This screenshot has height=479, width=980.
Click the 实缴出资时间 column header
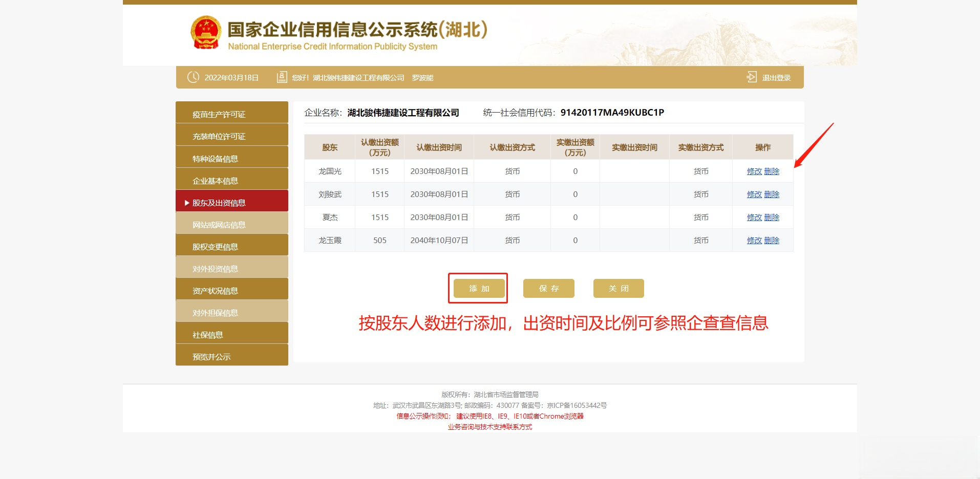click(634, 147)
